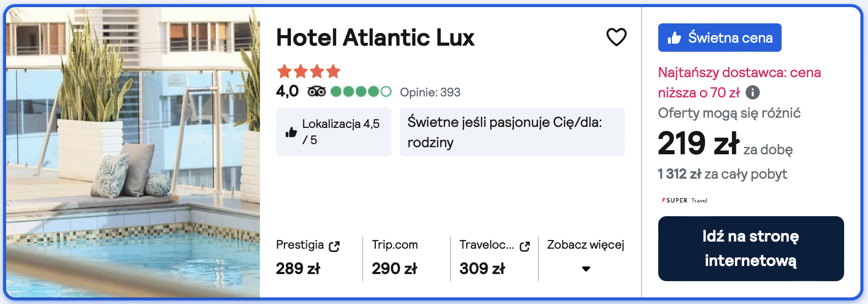Open Prestigia external link icon
868x304 pixels.
pyautogui.click(x=334, y=246)
